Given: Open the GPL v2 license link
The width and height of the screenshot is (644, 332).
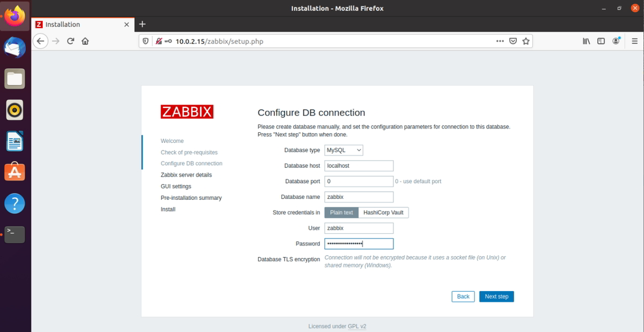Looking at the screenshot, I should point(357,326).
